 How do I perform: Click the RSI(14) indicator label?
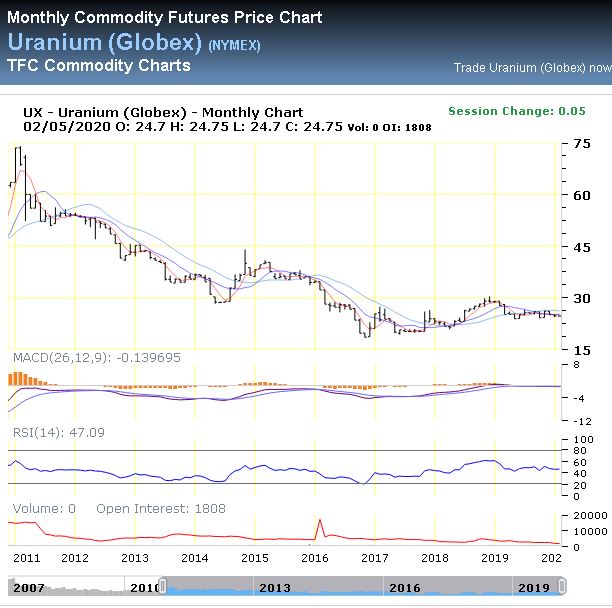pyautogui.click(x=58, y=432)
